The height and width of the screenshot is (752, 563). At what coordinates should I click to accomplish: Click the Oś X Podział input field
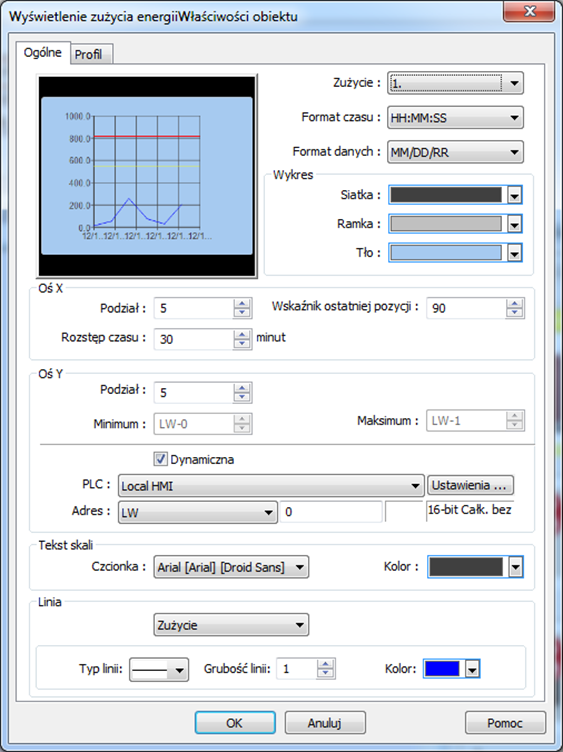click(194, 308)
